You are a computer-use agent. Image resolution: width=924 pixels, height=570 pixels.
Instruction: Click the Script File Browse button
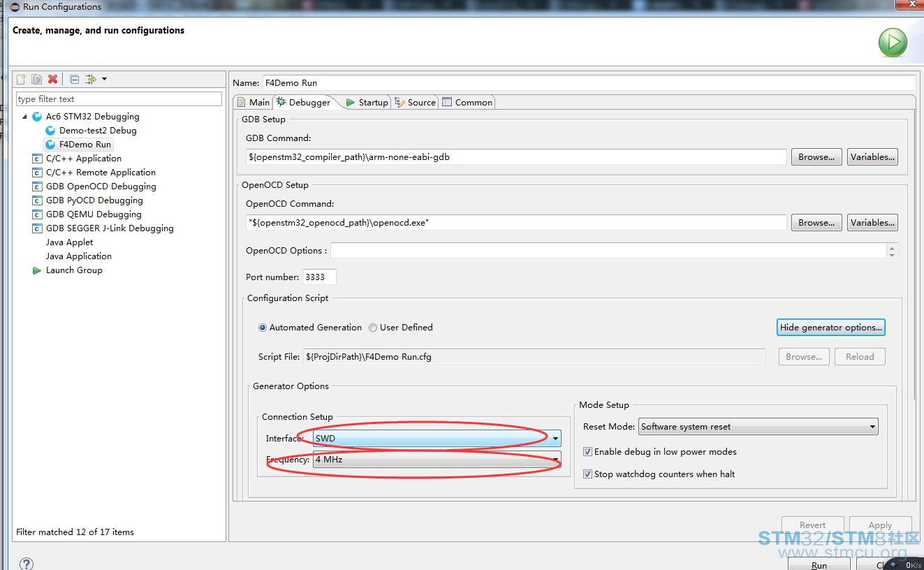[x=804, y=357]
